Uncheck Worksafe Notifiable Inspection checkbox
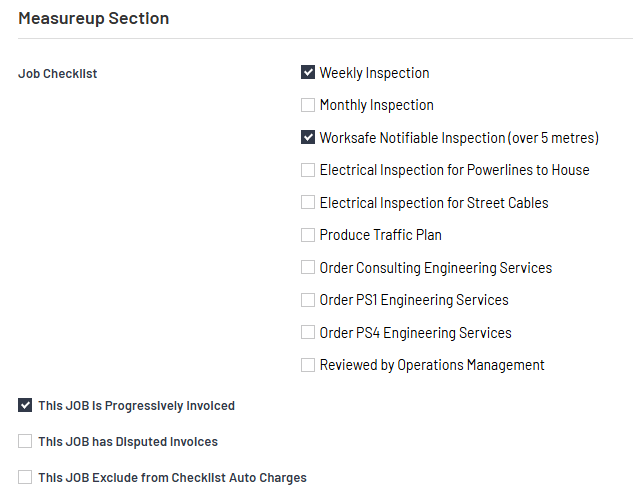633x500 pixels. tap(308, 138)
